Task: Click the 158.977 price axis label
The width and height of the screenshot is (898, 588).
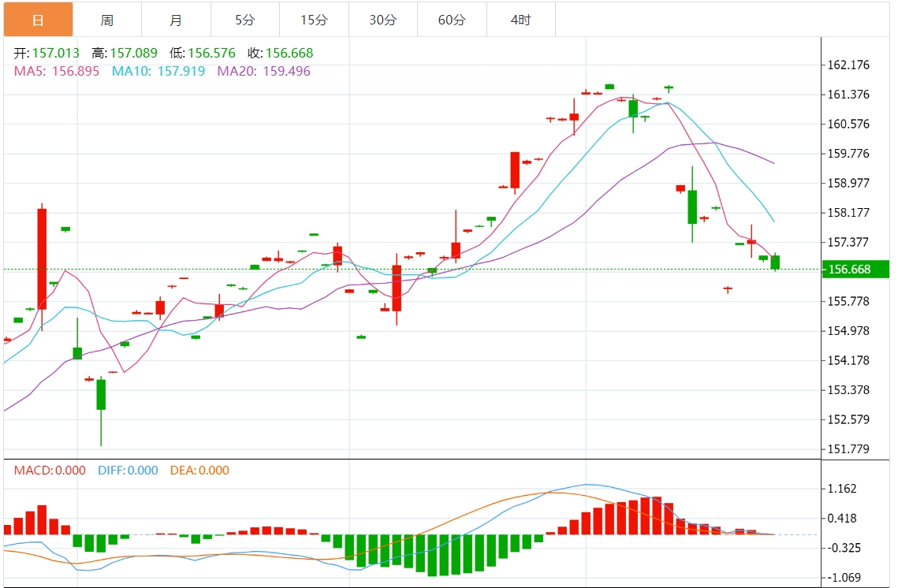Action: [848, 183]
